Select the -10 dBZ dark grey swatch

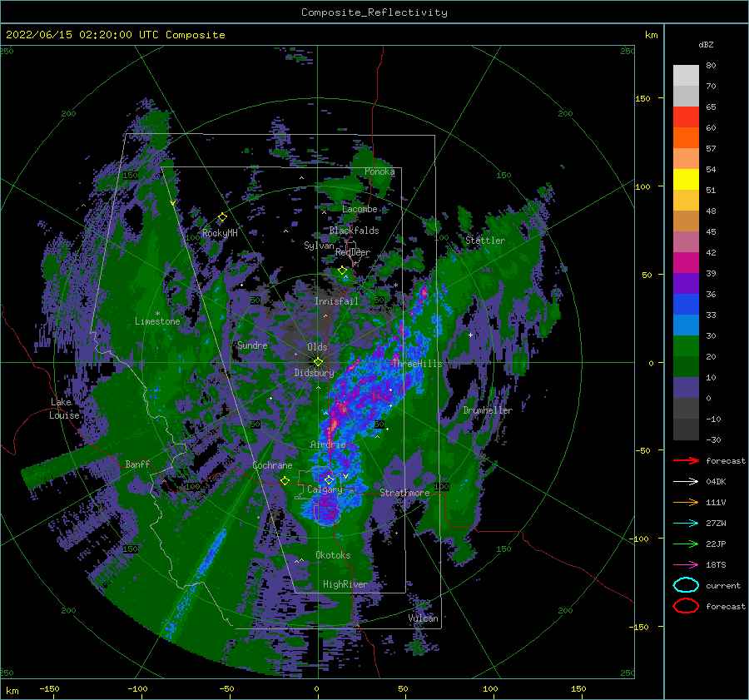click(686, 429)
